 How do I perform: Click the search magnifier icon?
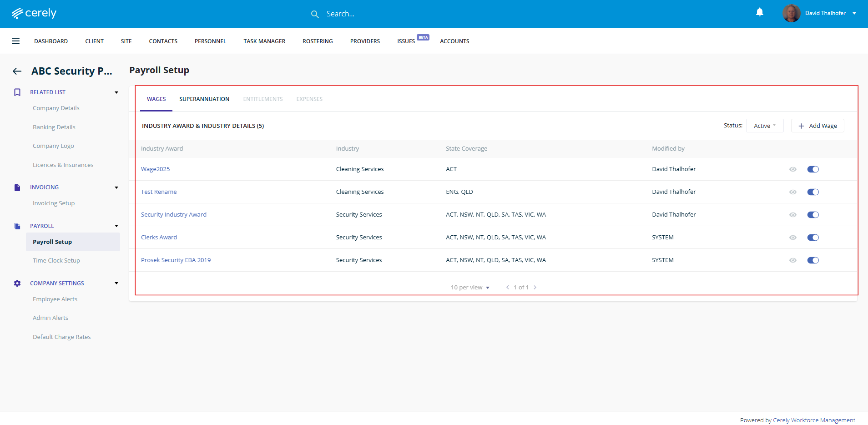(314, 14)
